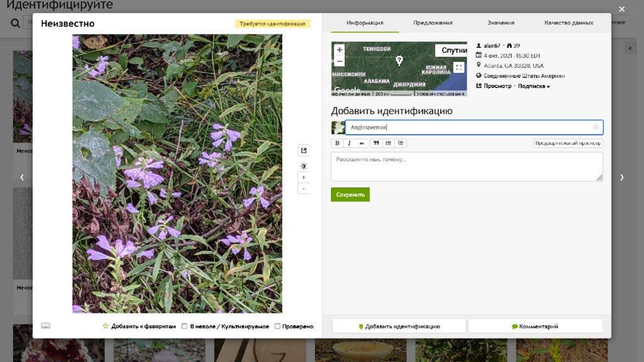Insert a numbered list in the remark
Viewport: 644px width, 362px height.
coord(401,143)
